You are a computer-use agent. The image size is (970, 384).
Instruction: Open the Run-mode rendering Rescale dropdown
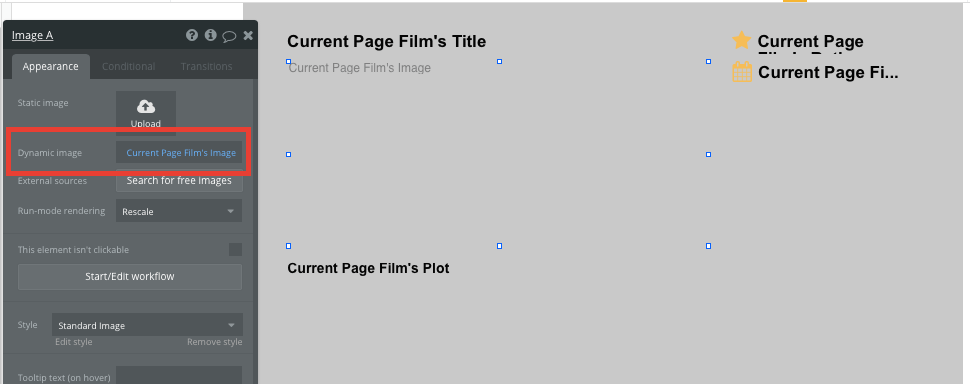(179, 211)
